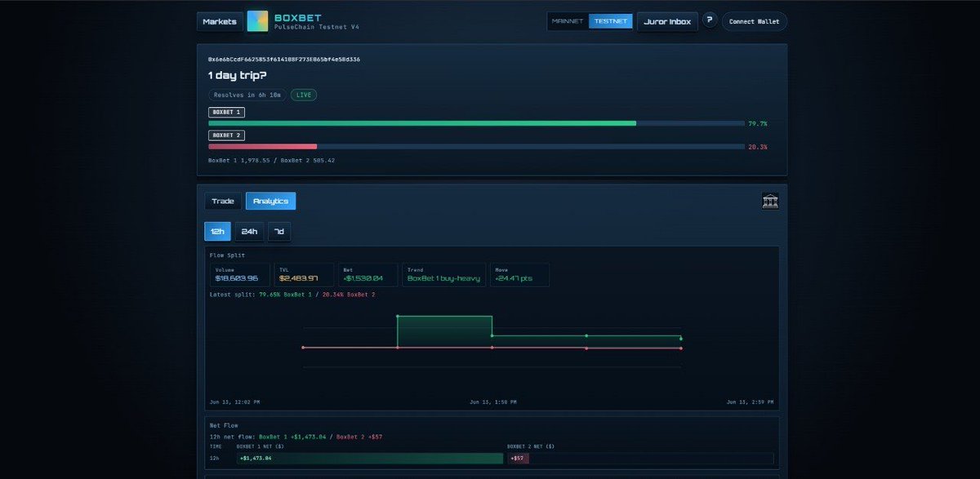
Task: Click Connect Wallet
Action: pos(754,21)
